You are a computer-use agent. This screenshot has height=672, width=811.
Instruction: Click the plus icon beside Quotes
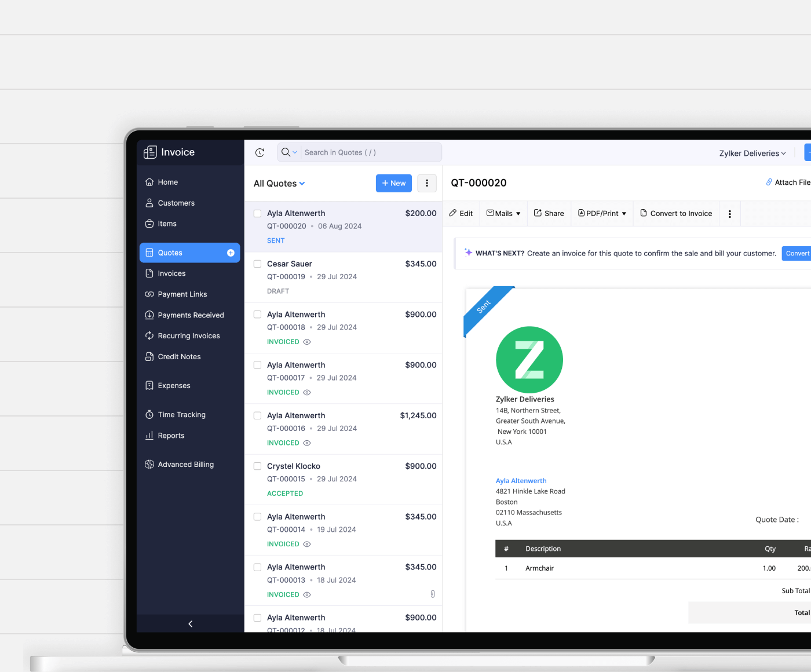coord(231,253)
